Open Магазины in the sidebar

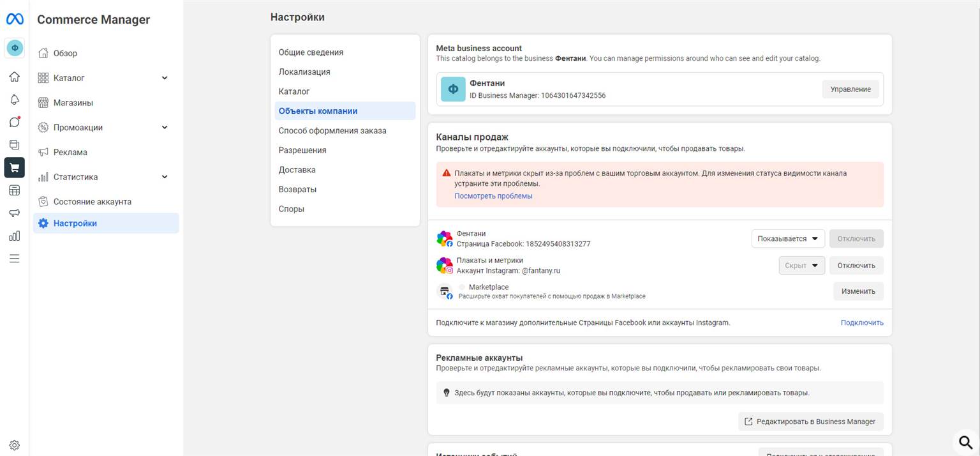coord(106,103)
